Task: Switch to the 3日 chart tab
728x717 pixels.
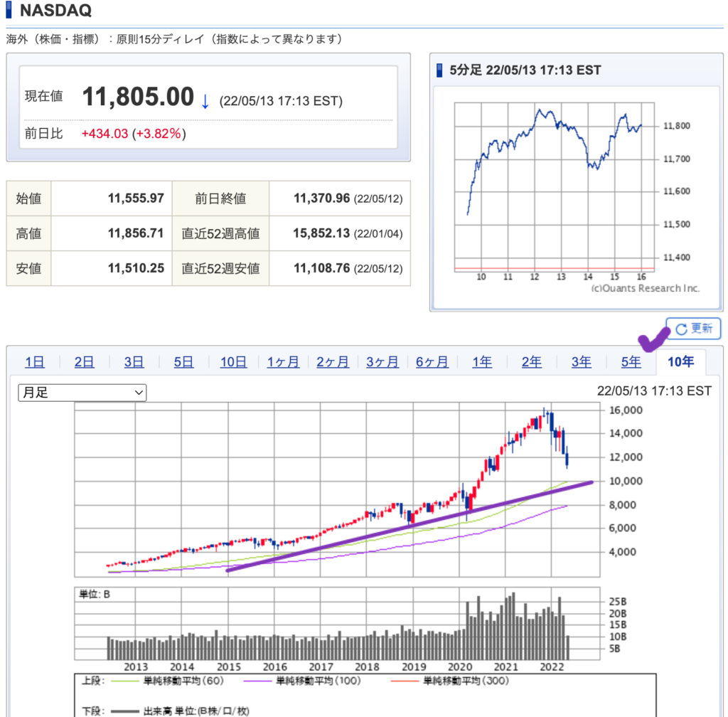Action: (134, 362)
